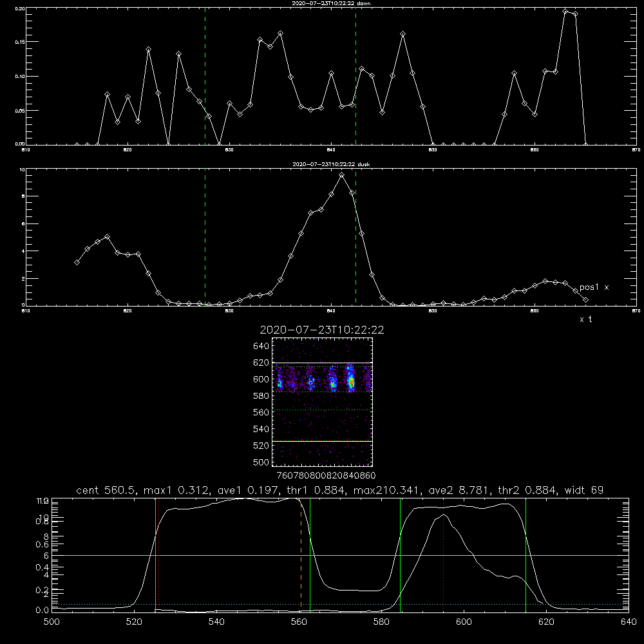Screen dimensions: 644x644
Task: Click the '640' x-axis label of bottom plot
Action: coord(629,622)
